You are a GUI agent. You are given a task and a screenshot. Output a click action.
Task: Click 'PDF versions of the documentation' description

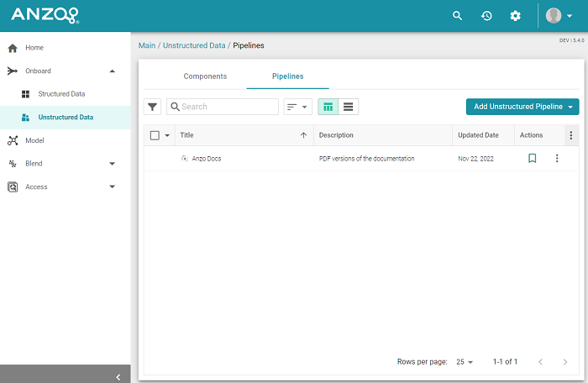coord(367,159)
